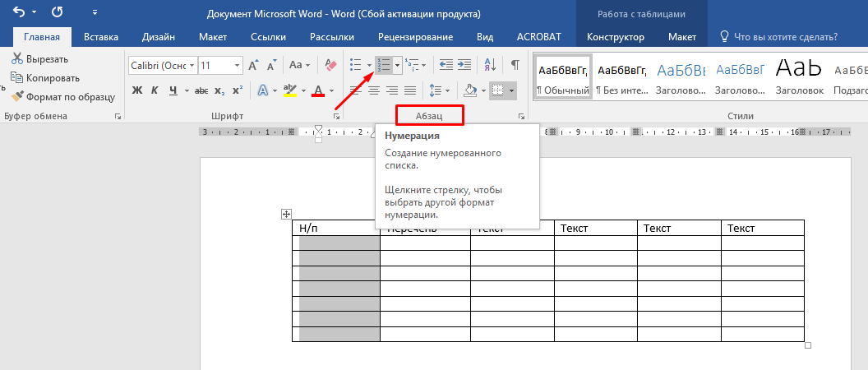Click the Нумерация numbered list icon

[383, 65]
